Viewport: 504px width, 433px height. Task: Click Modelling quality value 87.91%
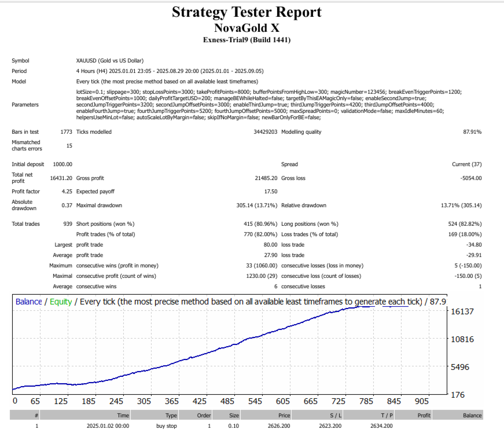tap(472, 132)
